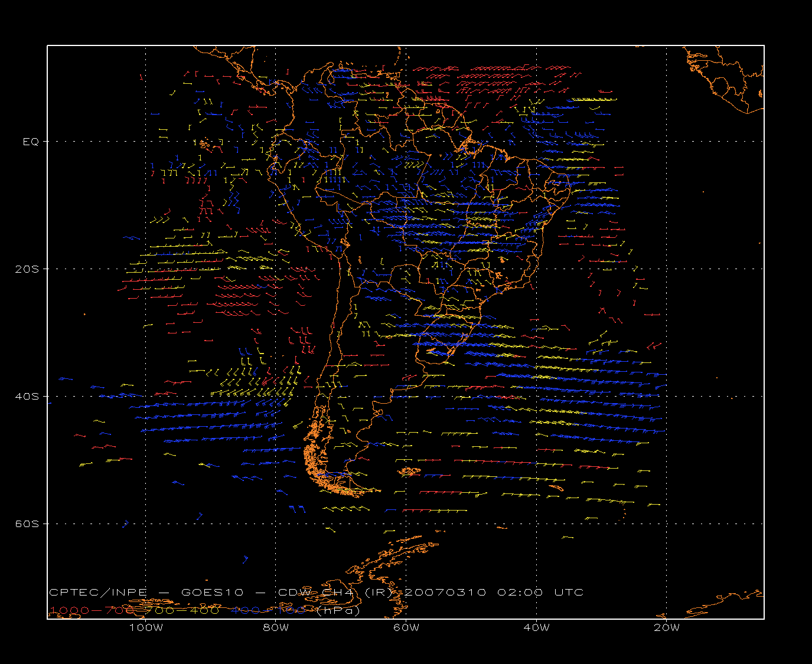Click the '20S' latitude label
Viewport: 812px width, 664px height.
point(27,269)
